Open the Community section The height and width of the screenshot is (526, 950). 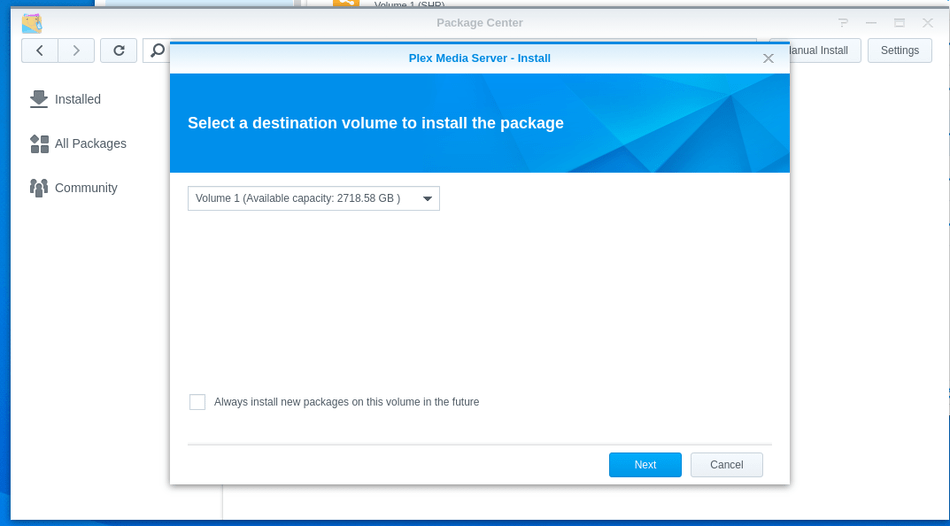pos(86,188)
